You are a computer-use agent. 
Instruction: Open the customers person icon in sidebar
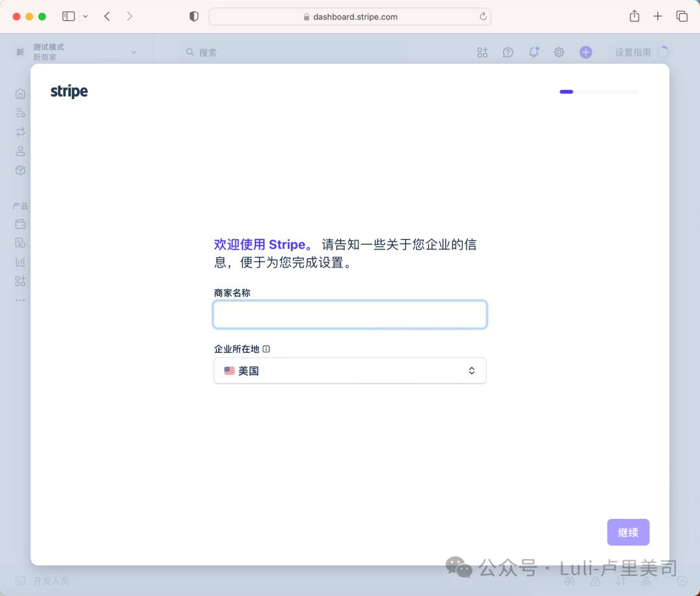coord(20,151)
